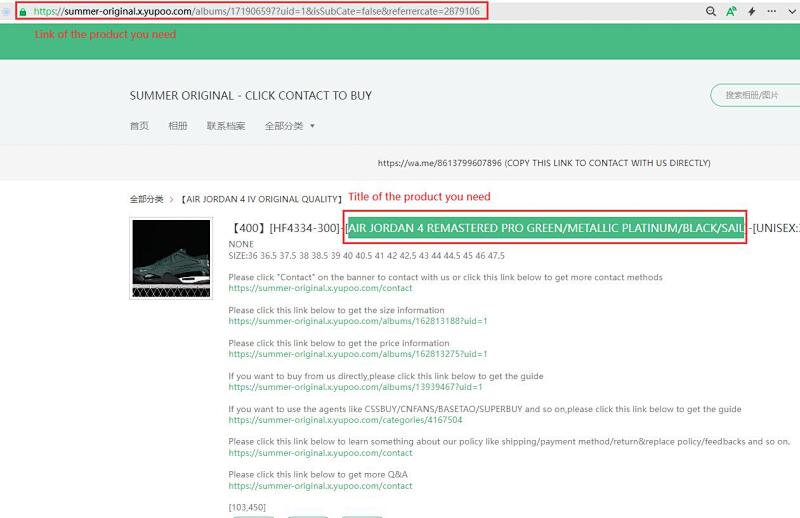Open AIR JORDAN 4 IV ORIGINAL QUALITY breadcrumb

(261, 199)
